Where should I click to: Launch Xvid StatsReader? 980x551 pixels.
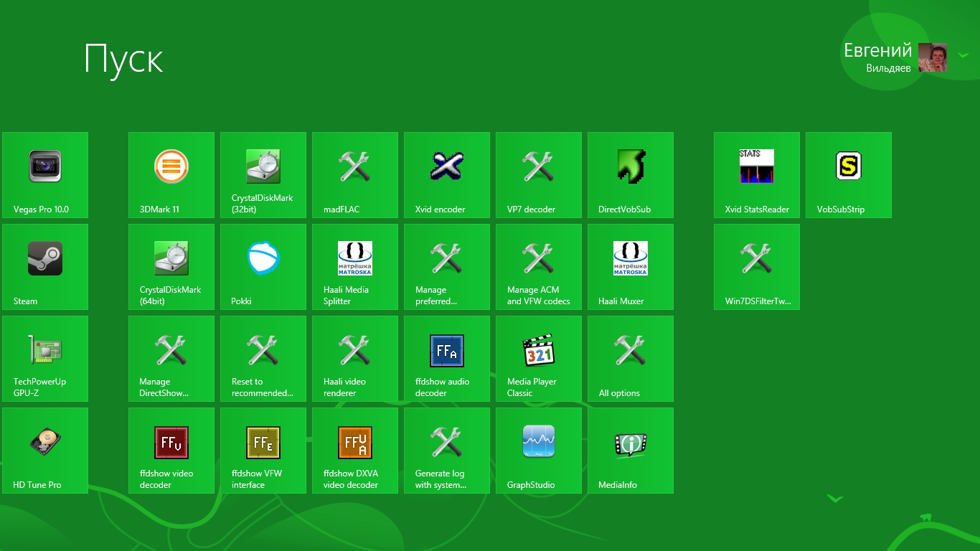point(757,175)
